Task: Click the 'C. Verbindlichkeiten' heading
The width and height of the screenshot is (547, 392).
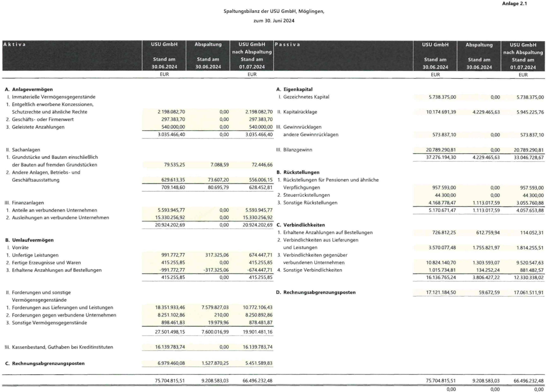Action: (x=301, y=225)
